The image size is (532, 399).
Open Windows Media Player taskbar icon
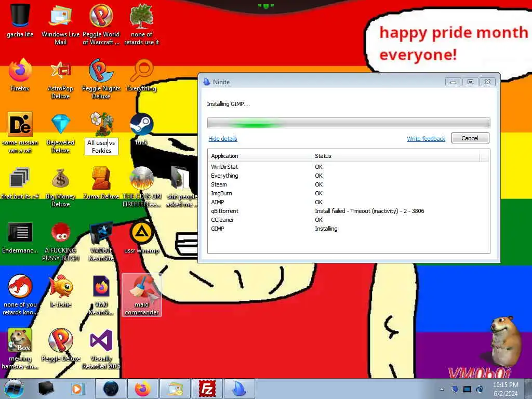coord(77,389)
